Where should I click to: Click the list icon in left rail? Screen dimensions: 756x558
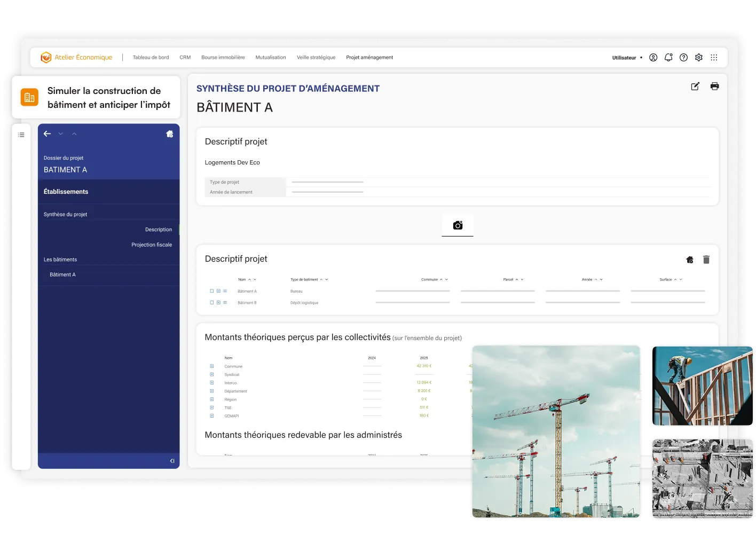point(21,135)
